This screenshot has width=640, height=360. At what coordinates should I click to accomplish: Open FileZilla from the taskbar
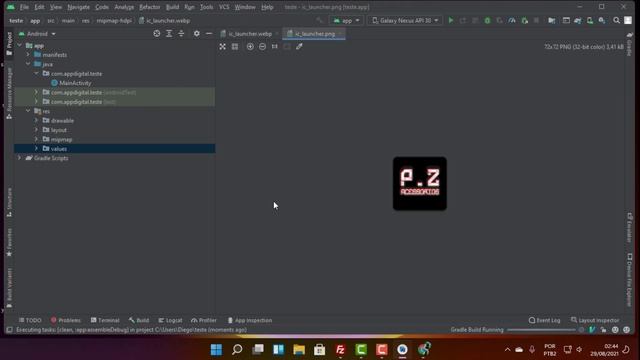pos(340,349)
